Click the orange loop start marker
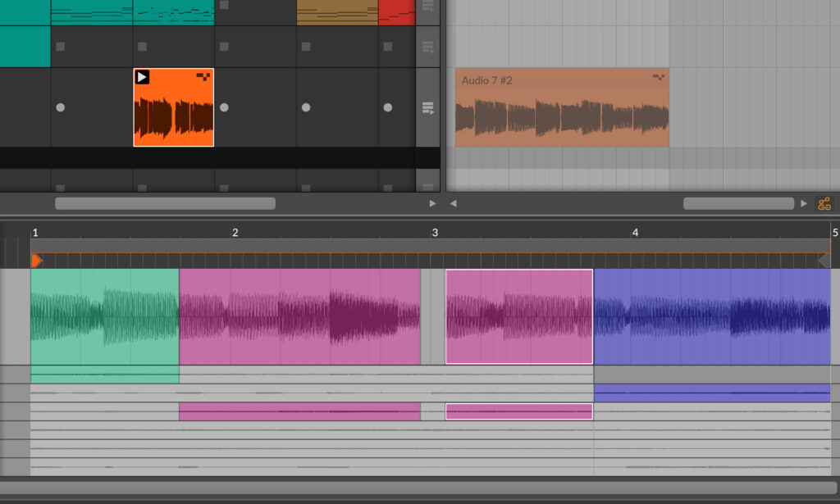840x504 pixels. click(36, 261)
